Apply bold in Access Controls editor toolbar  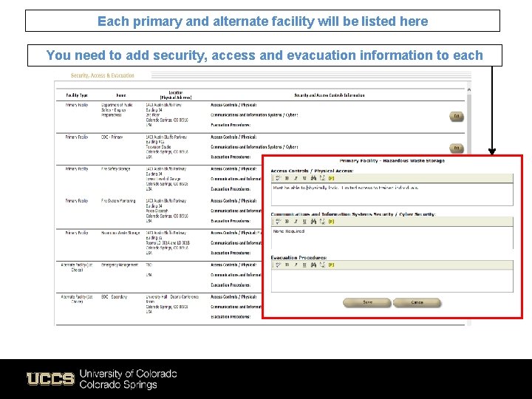point(287,178)
